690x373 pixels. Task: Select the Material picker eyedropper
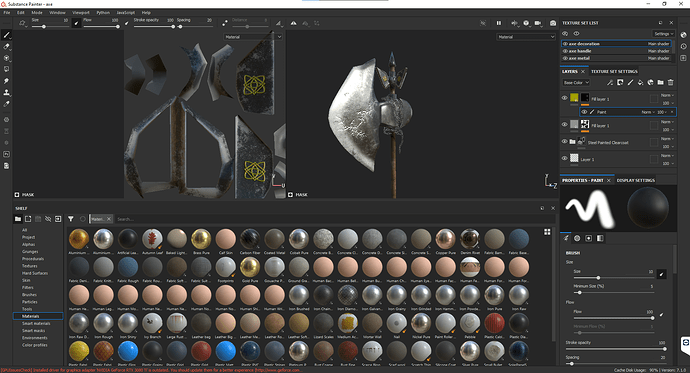point(7,104)
